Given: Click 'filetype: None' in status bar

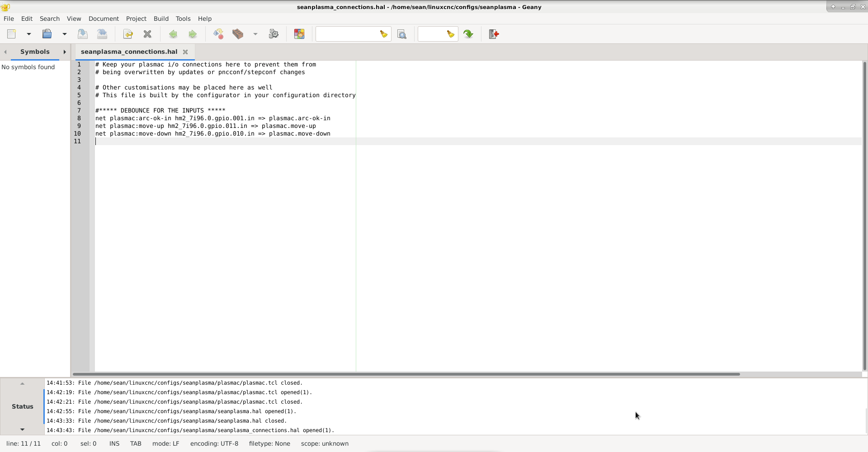Looking at the screenshot, I should click(269, 444).
